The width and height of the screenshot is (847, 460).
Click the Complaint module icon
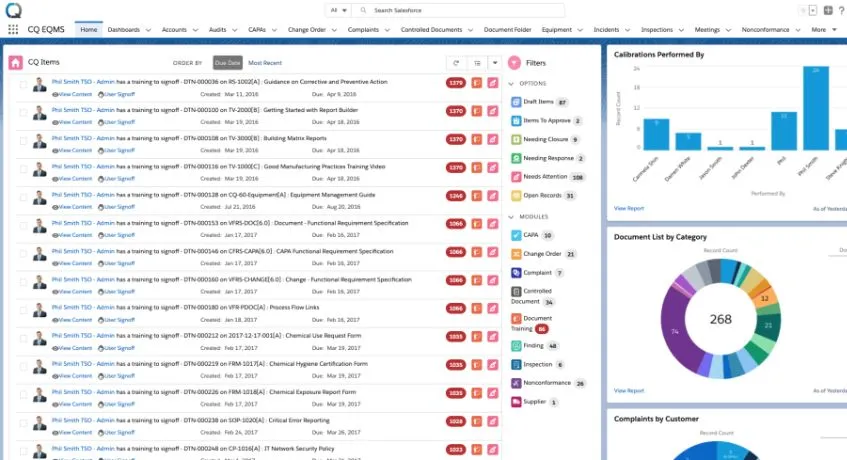516,273
